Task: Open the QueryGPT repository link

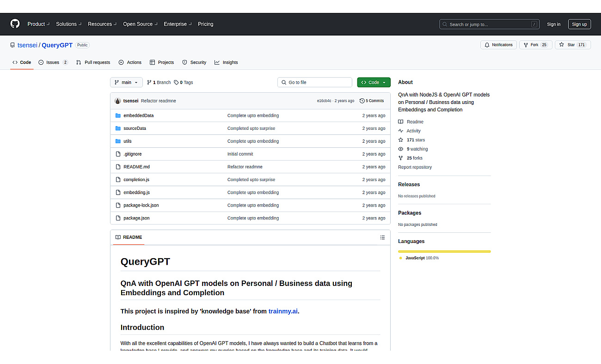Action: (x=57, y=45)
